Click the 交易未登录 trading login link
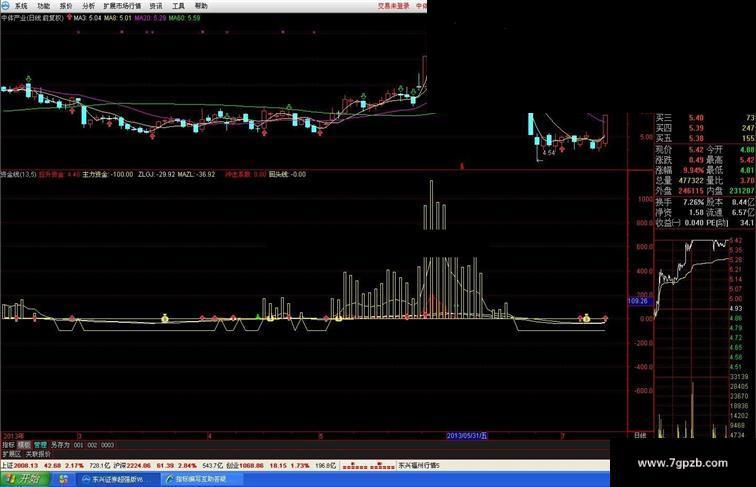The width and height of the screenshot is (756, 487). point(393,6)
